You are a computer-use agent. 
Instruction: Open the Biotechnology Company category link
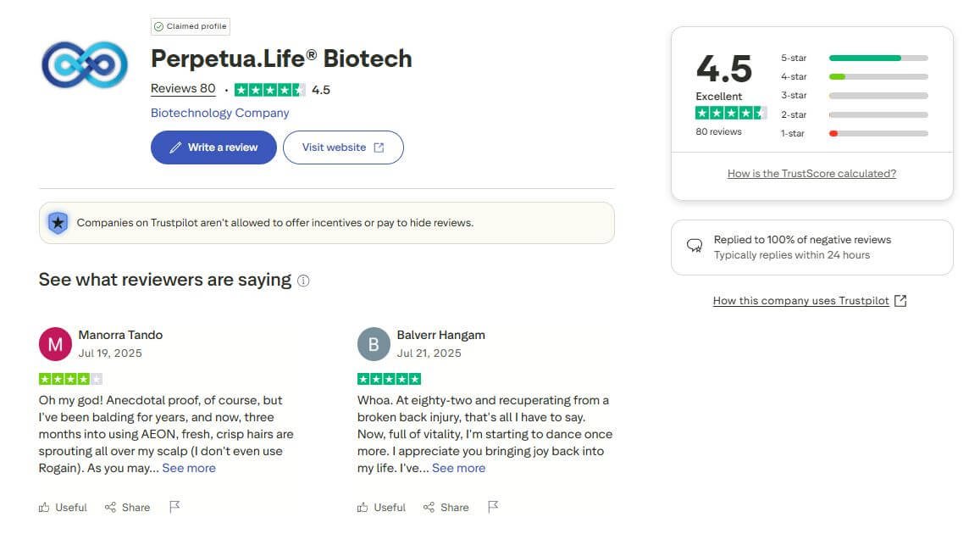219,113
